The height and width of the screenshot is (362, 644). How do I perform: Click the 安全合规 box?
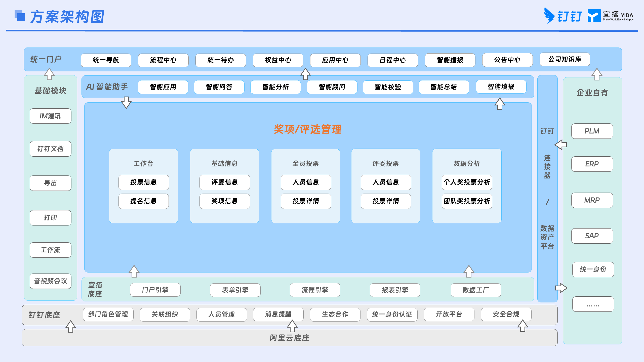(x=506, y=314)
